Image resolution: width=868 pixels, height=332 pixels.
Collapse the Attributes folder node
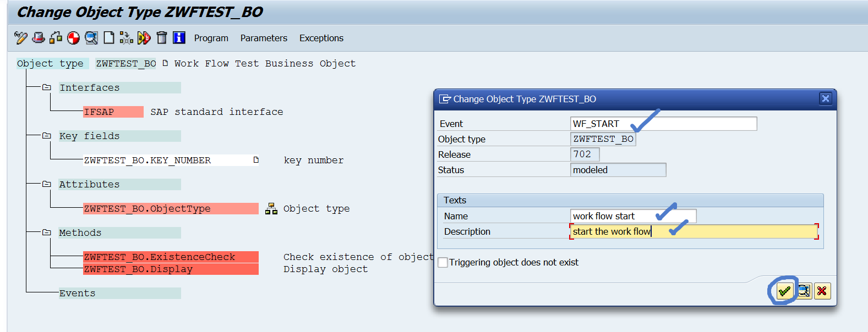click(x=47, y=184)
